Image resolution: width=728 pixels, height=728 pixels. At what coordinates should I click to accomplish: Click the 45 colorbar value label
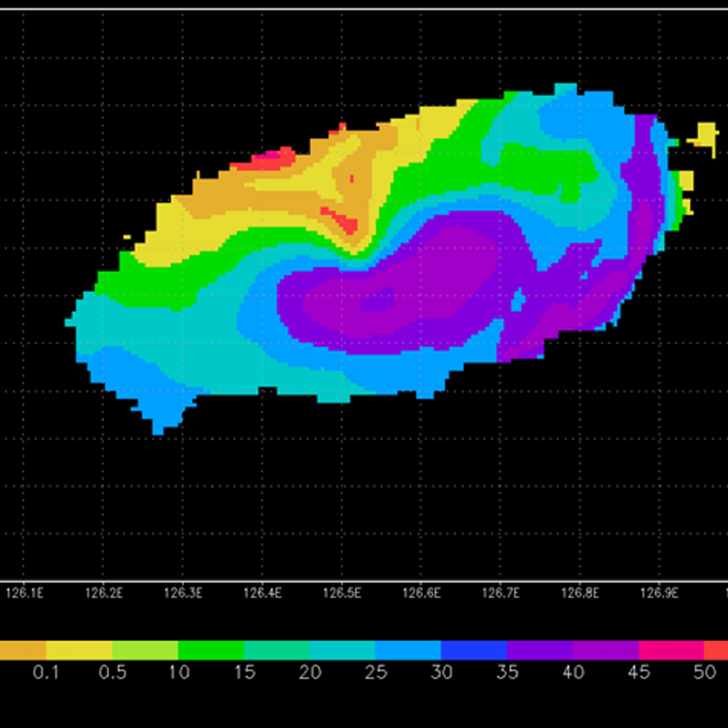coord(639,672)
